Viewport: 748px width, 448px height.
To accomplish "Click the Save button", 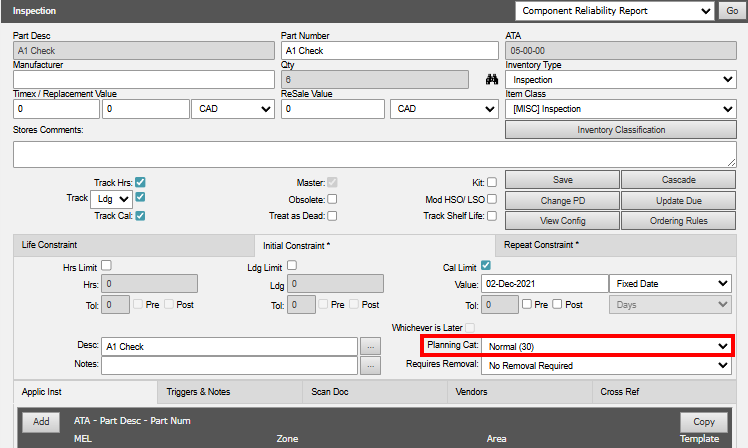I will coord(562,180).
